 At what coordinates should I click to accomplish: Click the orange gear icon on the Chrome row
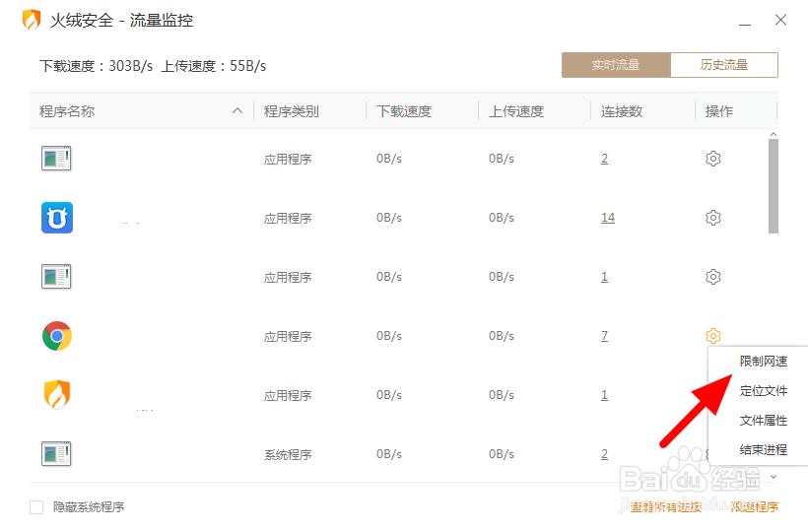click(712, 336)
